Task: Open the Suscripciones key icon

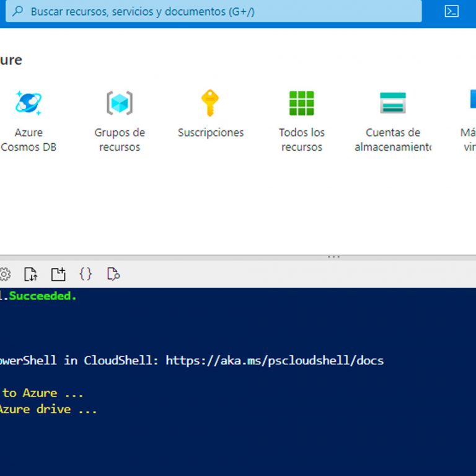Action: point(210,103)
